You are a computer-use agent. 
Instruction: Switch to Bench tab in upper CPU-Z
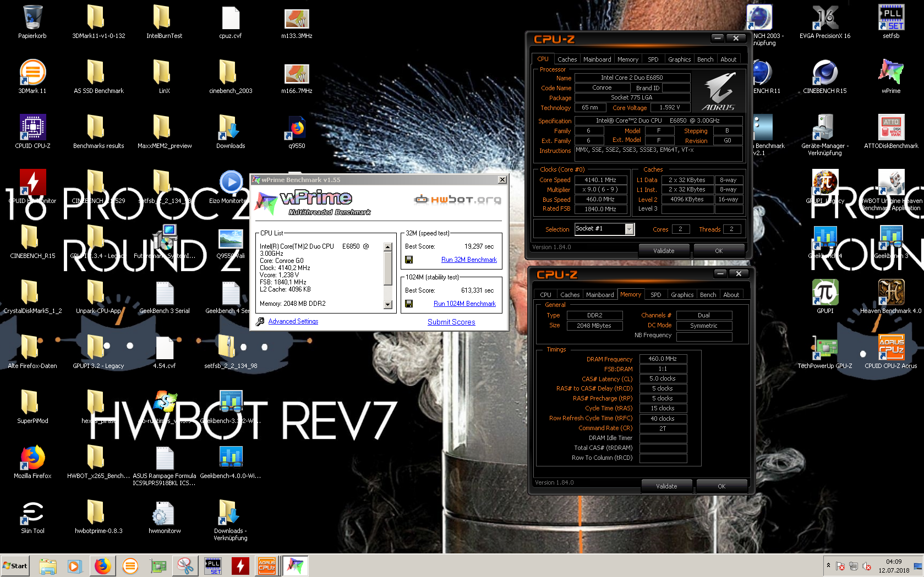[705, 59]
